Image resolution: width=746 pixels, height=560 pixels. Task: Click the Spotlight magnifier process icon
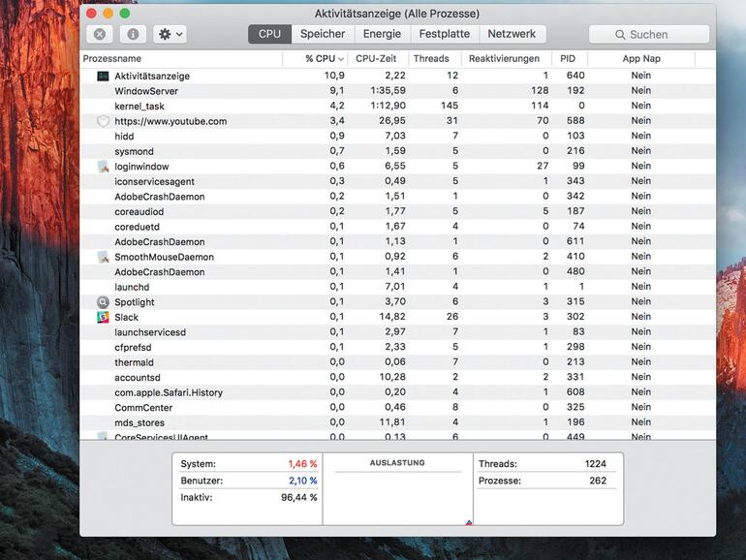coord(103,302)
